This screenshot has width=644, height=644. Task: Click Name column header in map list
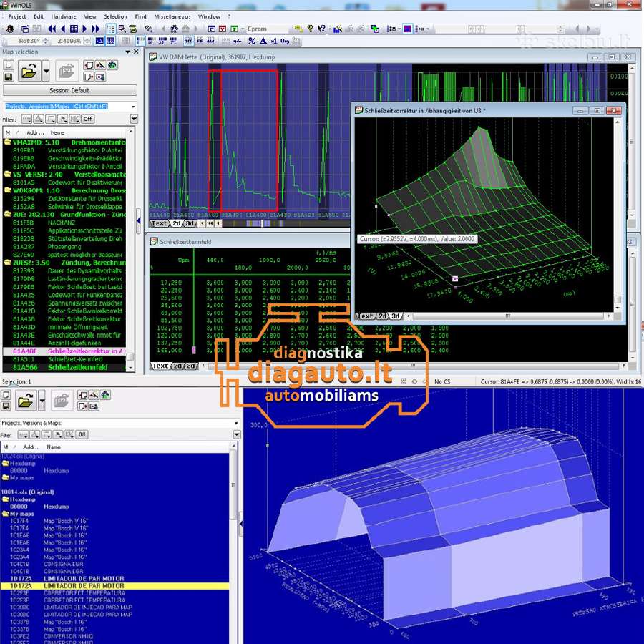57,132
